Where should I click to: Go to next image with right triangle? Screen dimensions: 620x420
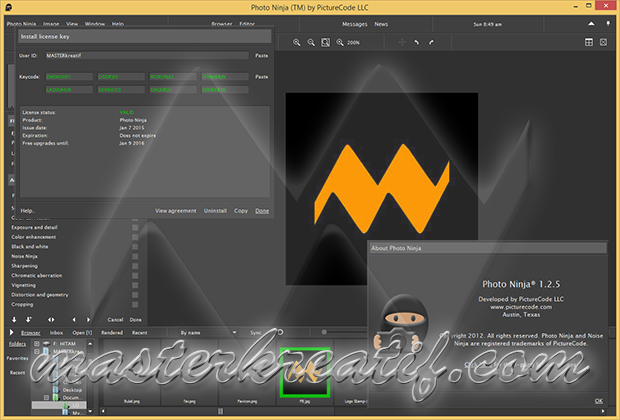[88, 320]
